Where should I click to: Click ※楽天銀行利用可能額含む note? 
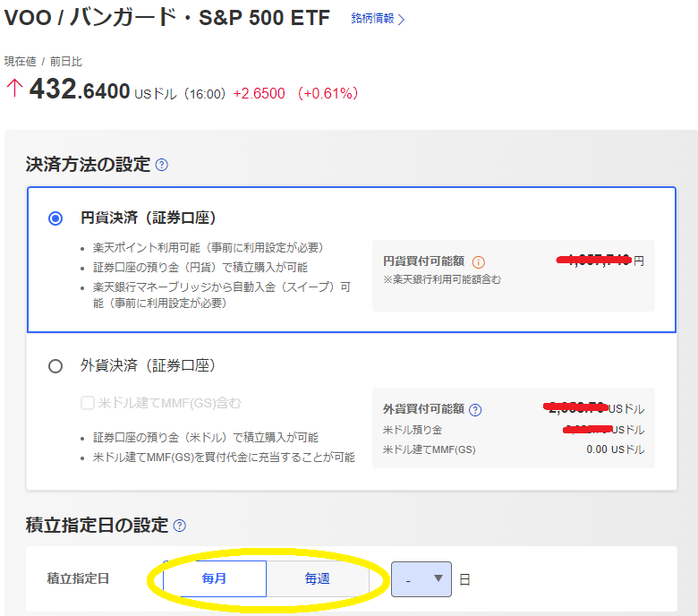click(442, 279)
